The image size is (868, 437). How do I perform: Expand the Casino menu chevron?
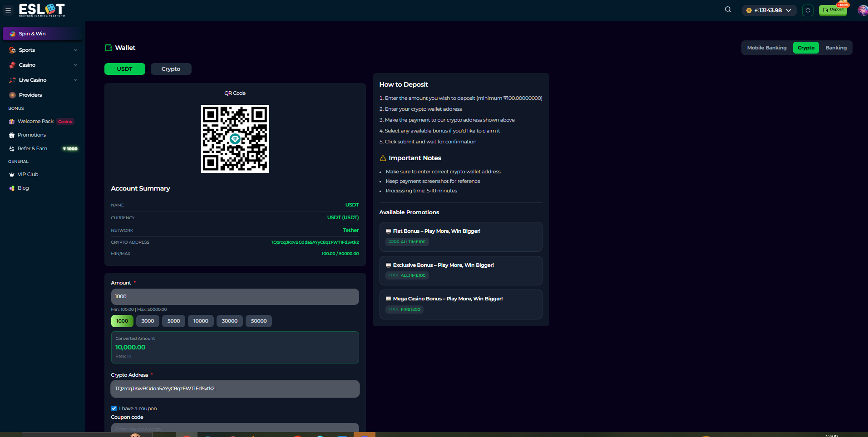pos(76,65)
